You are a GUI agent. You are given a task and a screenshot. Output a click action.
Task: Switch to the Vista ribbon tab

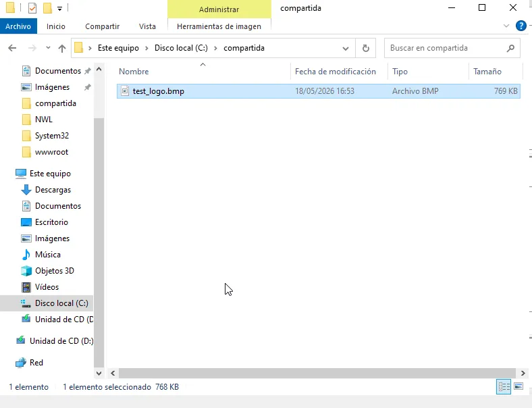[x=147, y=26]
